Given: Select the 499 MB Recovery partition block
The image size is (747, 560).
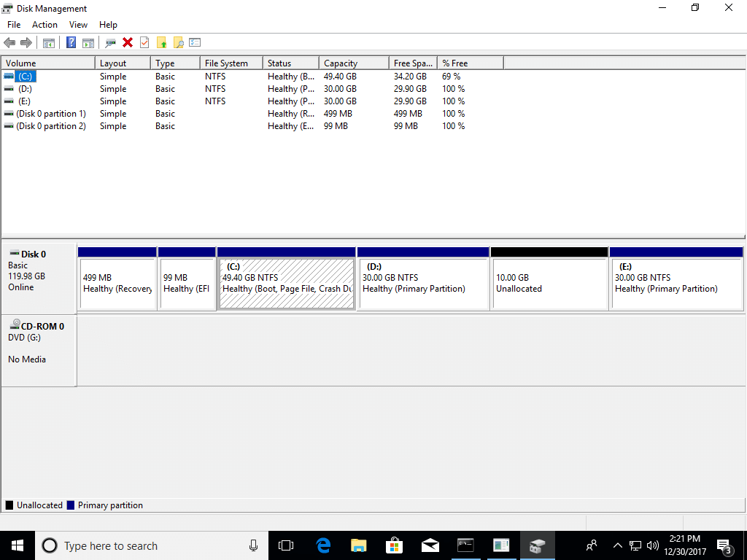Looking at the screenshot, I should tap(117, 279).
